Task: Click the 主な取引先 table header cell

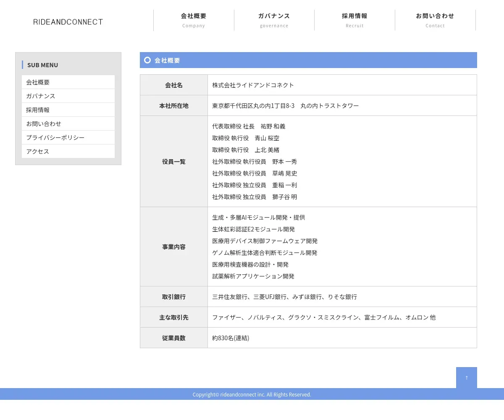Action: pyautogui.click(x=174, y=317)
